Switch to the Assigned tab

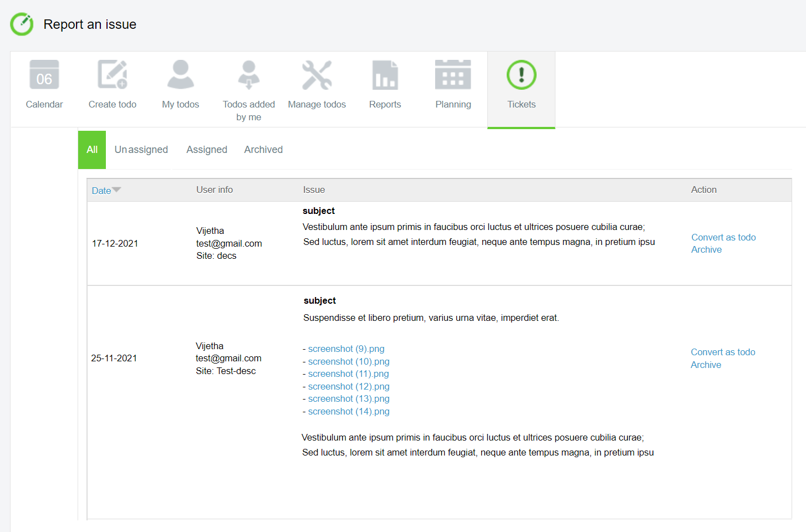tap(207, 150)
